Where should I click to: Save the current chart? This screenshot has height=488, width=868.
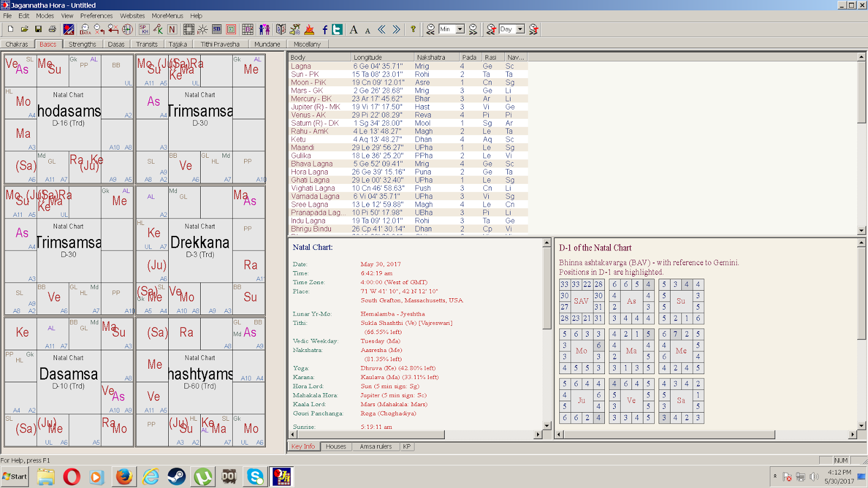(39, 29)
